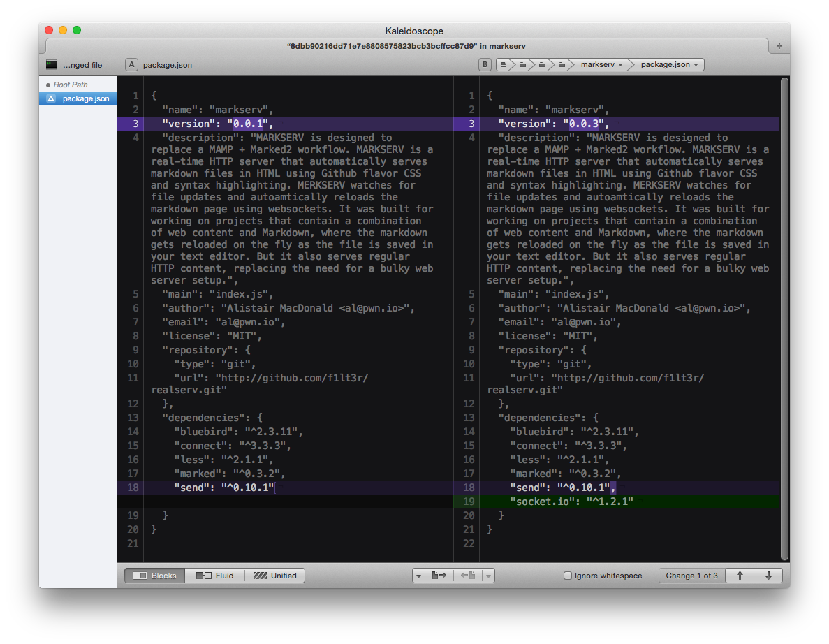The height and width of the screenshot is (644, 829).
Task: Click the vertical scrollbar on the right
Action: pyautogui.click(x=784, y=314)
